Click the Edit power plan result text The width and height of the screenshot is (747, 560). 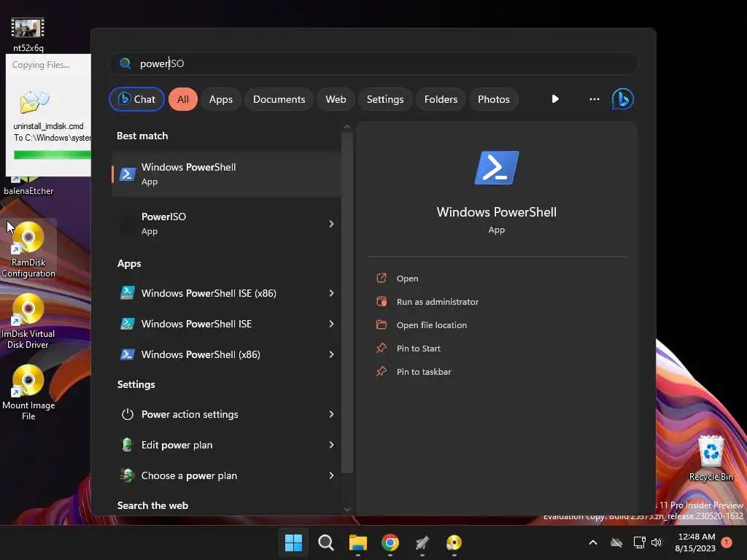177,445
